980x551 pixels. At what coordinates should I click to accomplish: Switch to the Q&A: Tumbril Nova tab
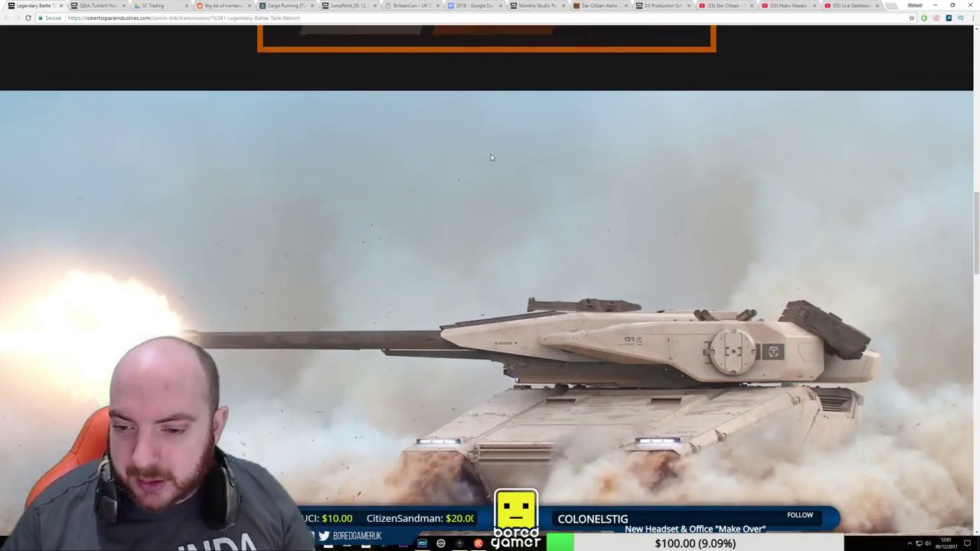[x=98, y=5]
